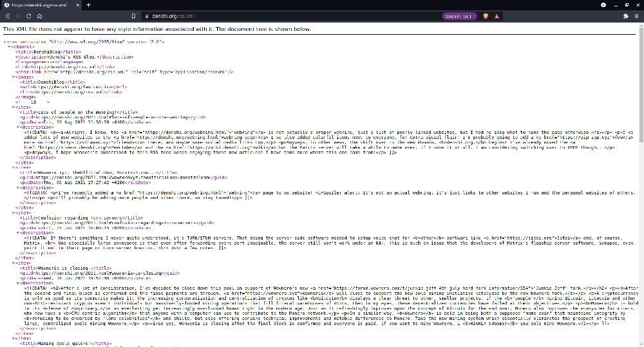This screenshot has height=347, width=644.
Task: Open the Brave hamburger menu
Action: tap(636, 16)
